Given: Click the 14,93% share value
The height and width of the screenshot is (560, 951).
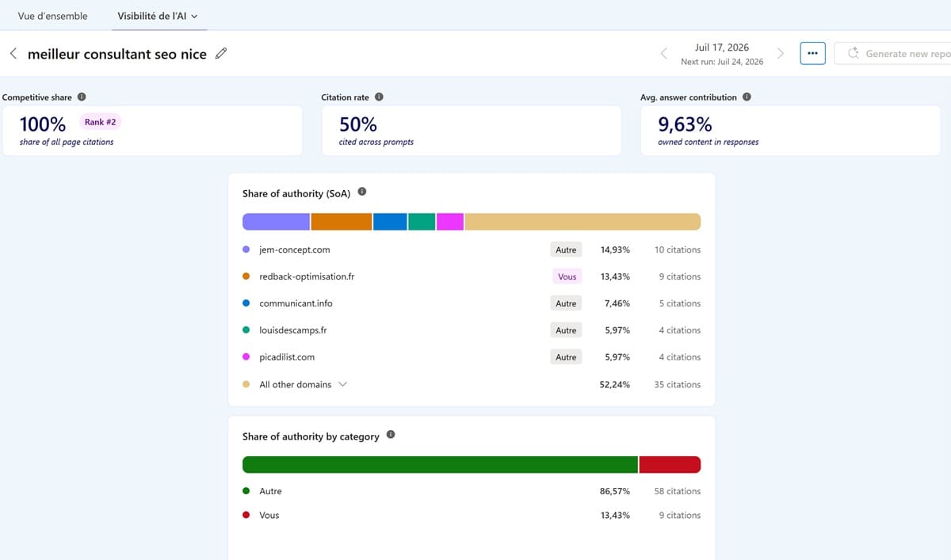Looking at the screenshot, I should tap(615, 250).
